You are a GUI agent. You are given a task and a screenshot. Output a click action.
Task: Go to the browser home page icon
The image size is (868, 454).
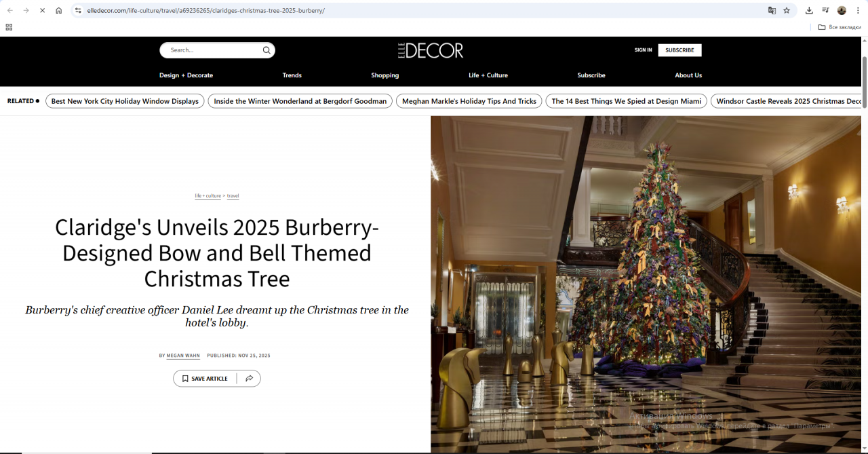[59, 11]
